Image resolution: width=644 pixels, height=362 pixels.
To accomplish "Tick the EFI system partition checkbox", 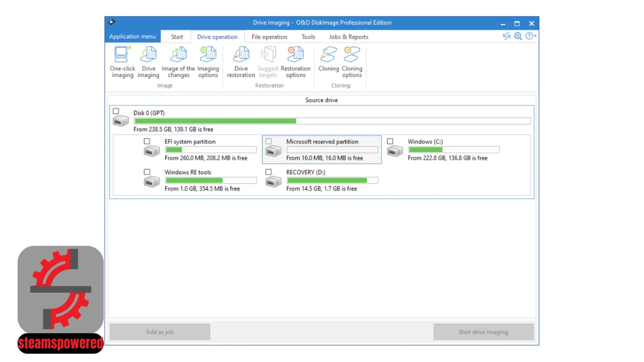I will (147, 141).
